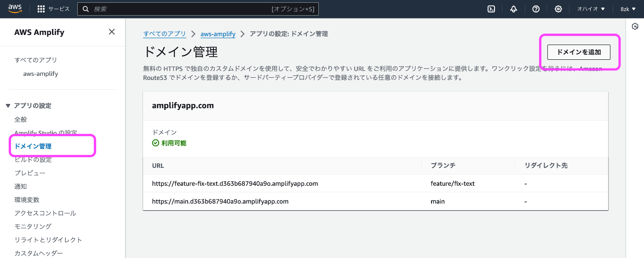Click the main.d363b687940a9o amplifyapp URL
The height and width of the screenshot is (258, 644).
pyautogui.click(x=220, y=201)
